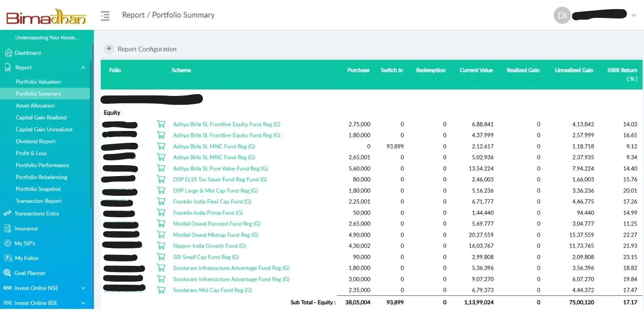
Task: Open Sundaram Mid Cap Fund link
Action: 212,290
